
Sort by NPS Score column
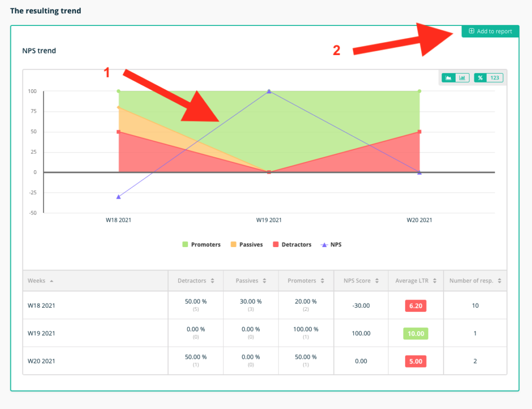pos(361,281)
